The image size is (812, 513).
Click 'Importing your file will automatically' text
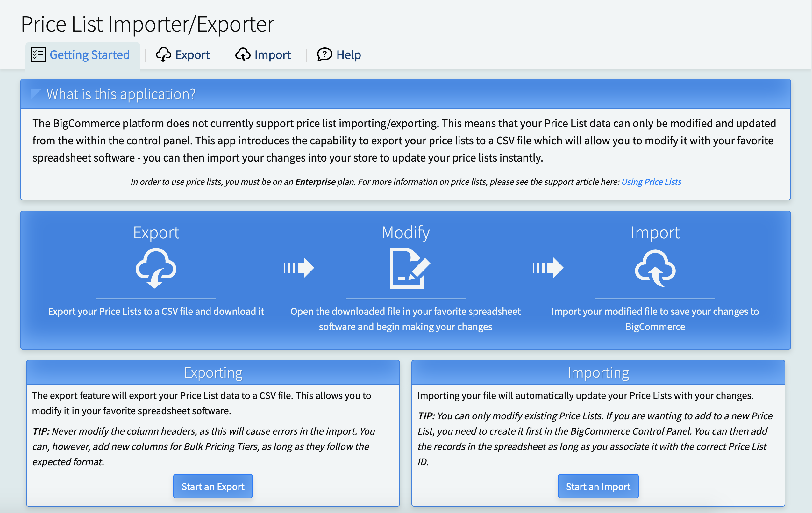coord(585,395)
